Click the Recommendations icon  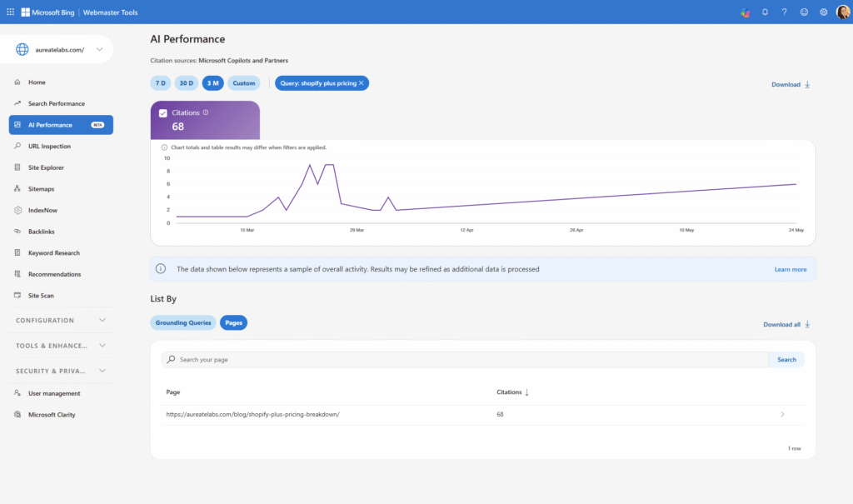point(17,274)
